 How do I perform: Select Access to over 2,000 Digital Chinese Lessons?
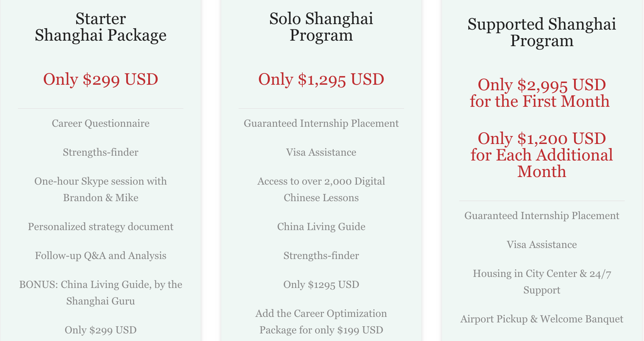point(321,189)
